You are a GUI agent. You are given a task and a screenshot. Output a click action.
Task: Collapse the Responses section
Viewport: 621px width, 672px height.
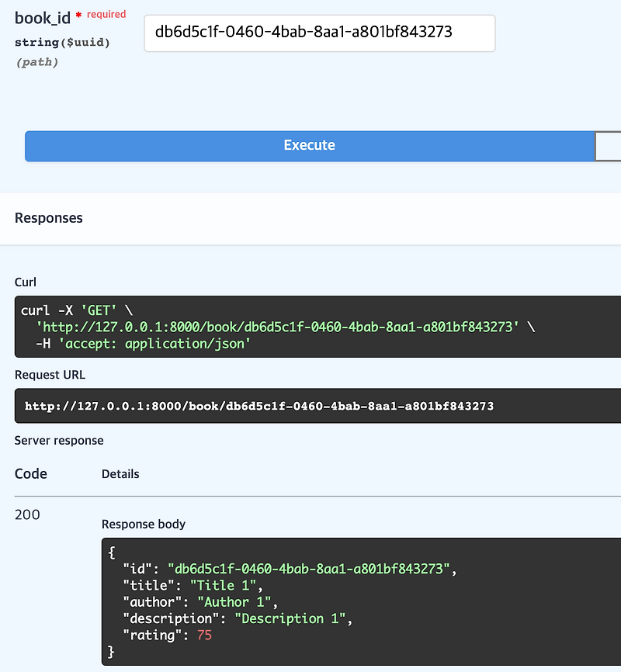coord(48,218)
